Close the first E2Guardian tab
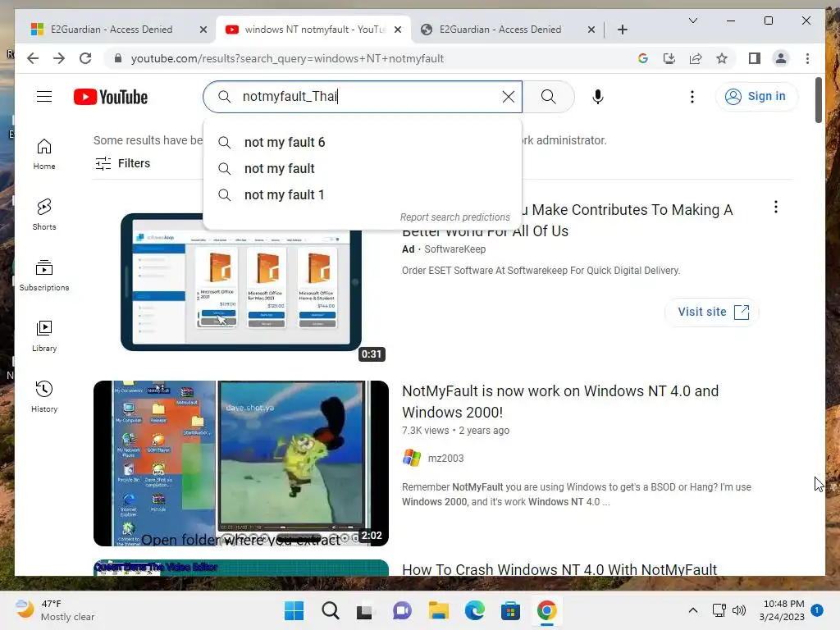The height and width of the screenshot is (630, 840). click(203, 30)
